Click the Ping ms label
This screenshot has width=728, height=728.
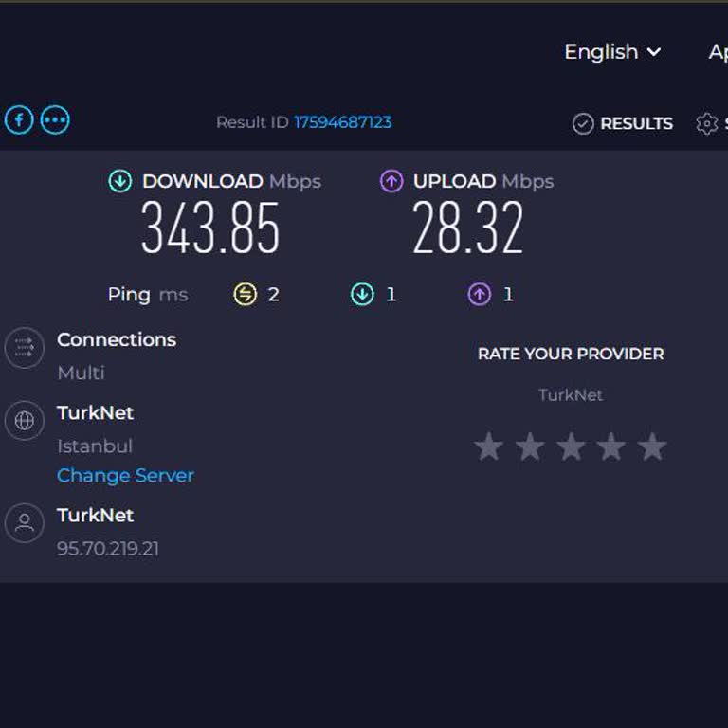(x=148, y=295)
